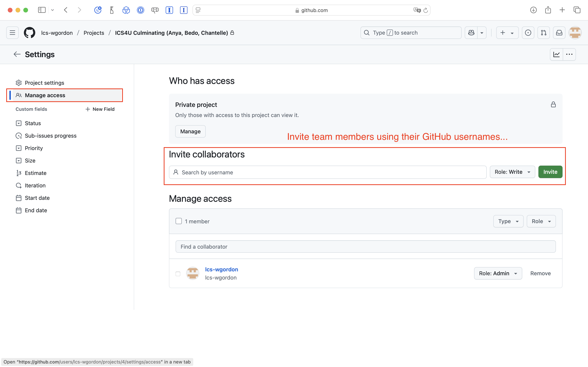Open the Status custom field
Screen dimensions: 588x367
click(x=33, y=123)
